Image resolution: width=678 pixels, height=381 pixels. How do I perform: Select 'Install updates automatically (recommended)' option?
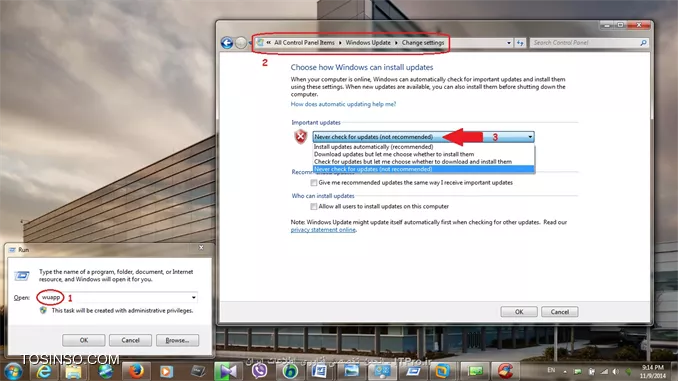424,147
